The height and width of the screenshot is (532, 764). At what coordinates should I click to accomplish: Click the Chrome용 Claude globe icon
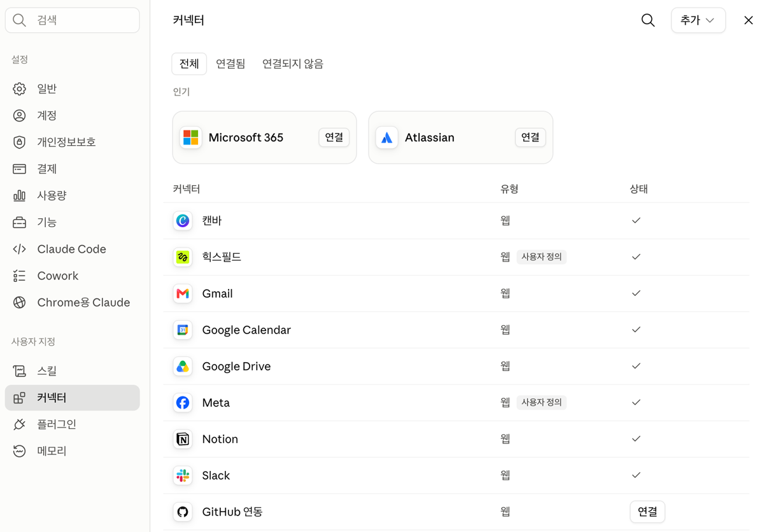pos(20,303)
